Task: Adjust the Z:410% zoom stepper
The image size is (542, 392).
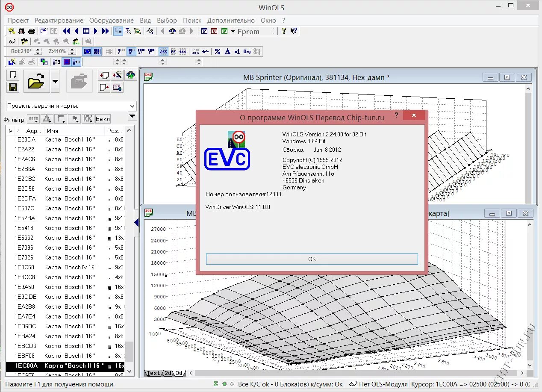Action: (71, 51)
